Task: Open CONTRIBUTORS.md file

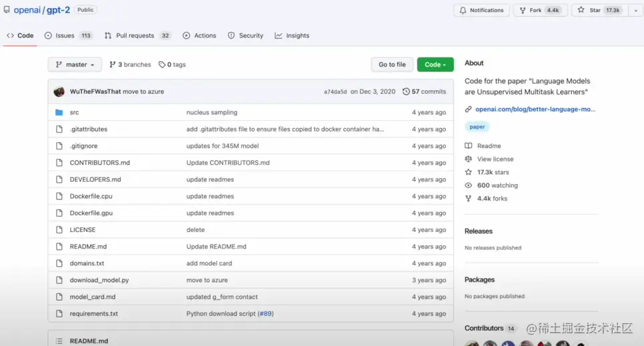Action: coord(100,163)
